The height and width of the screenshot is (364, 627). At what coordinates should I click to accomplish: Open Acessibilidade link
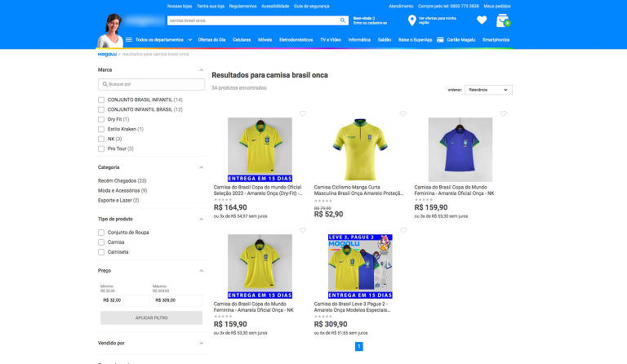[275, 7]
